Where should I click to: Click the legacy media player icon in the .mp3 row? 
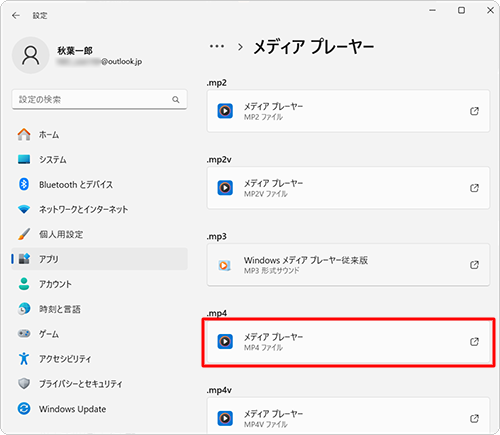[224, 265]
